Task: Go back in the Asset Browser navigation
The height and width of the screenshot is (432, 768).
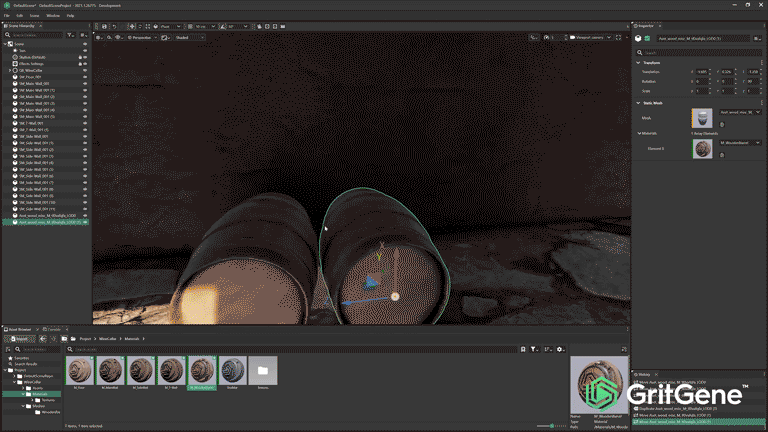Action: (x=43, y=338)
